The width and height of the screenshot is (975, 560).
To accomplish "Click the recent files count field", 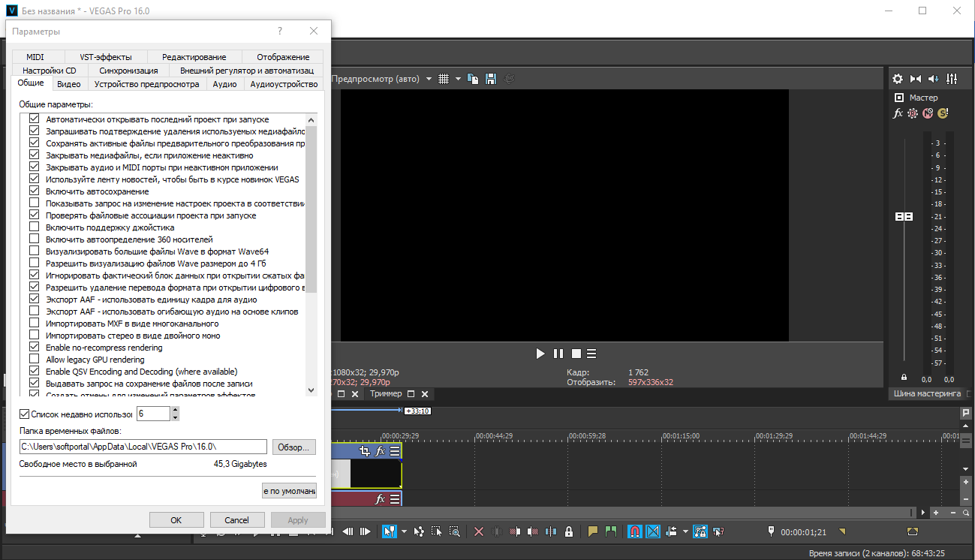I will [154, 414].
